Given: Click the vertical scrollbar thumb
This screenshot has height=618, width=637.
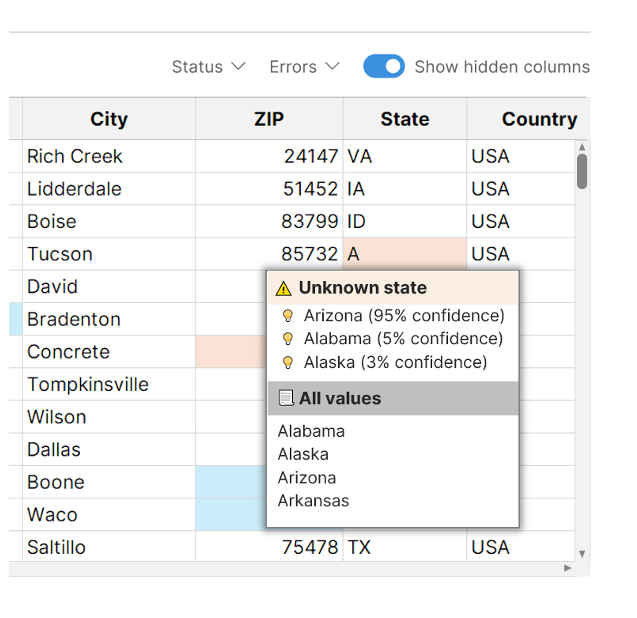Looking at the screenshot, I should pos(582,171).
